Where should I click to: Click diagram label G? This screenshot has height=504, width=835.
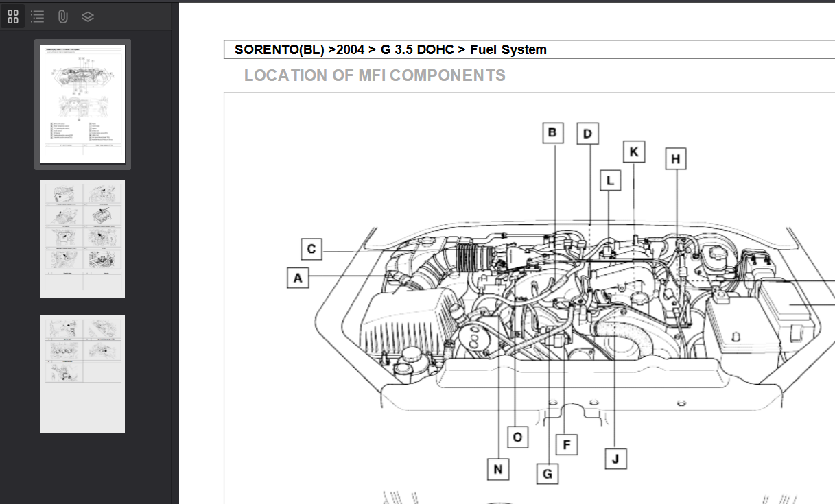547,473
